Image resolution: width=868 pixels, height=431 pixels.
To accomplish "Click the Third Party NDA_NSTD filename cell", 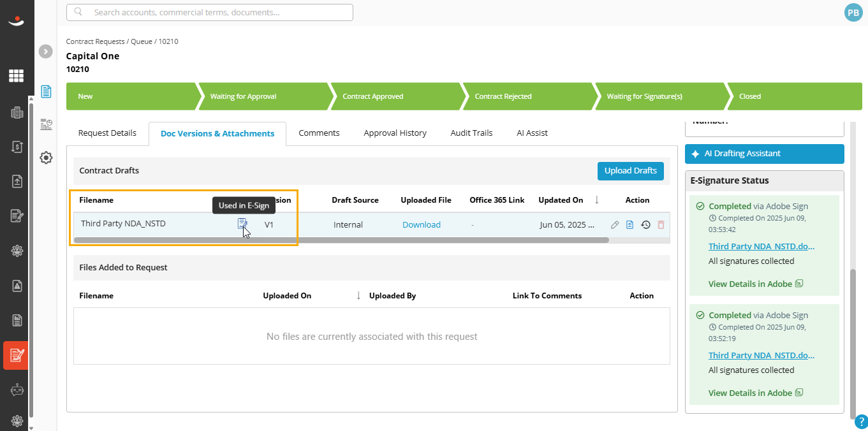I will (123, 224).
